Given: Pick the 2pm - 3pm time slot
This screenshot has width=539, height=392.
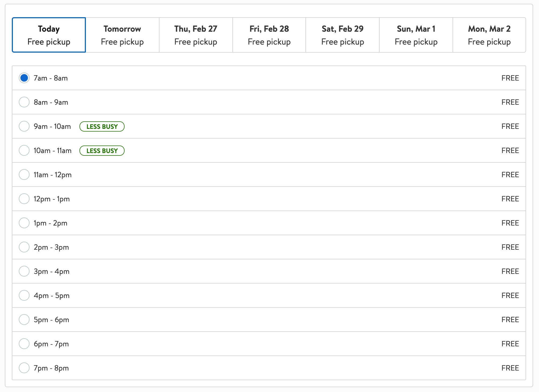Looking at the screenshot, I should coord(24,247).
